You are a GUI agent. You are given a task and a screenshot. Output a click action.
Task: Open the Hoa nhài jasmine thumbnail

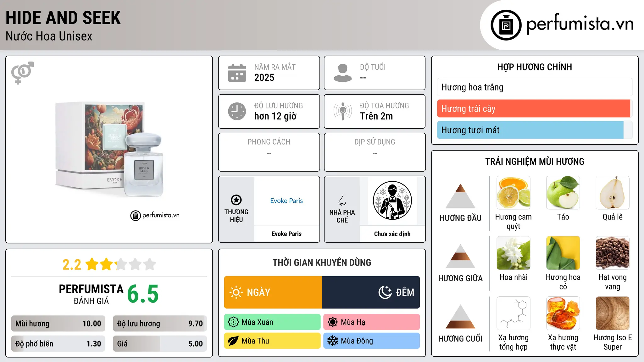tap(514, 253)
